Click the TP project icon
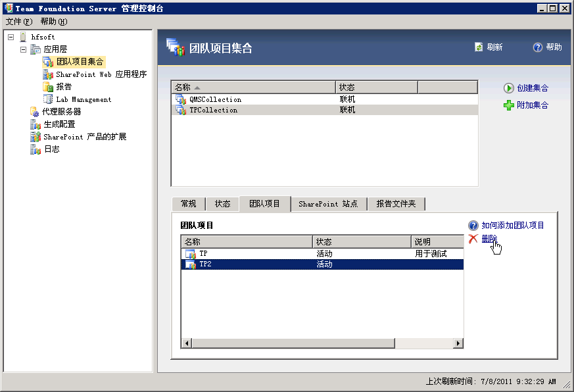 [x=191, y=253]
